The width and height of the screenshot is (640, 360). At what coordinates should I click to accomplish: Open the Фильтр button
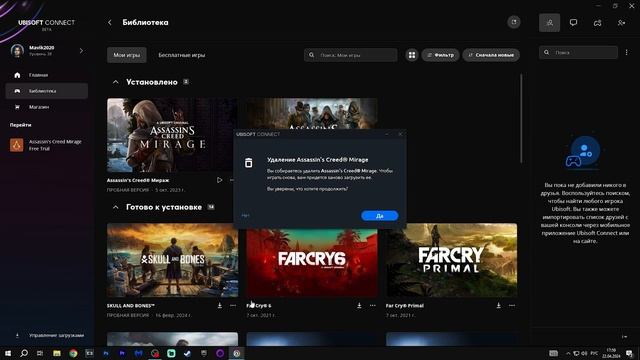[x=440, y=55]
